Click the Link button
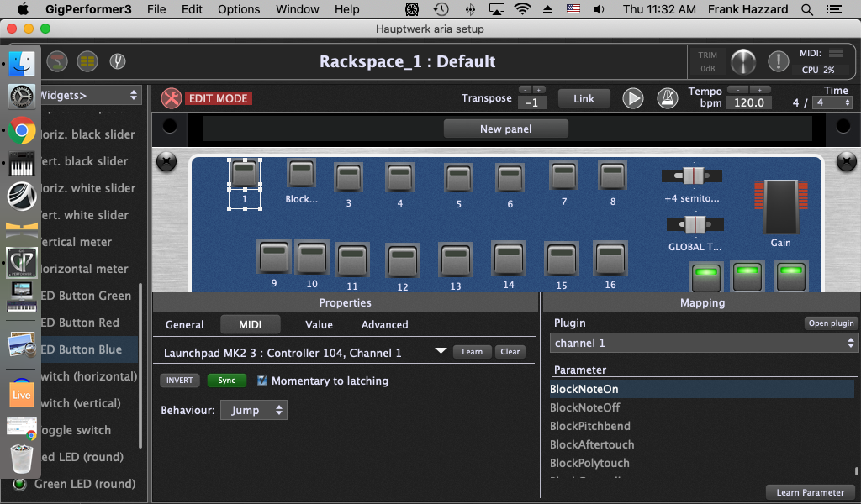Image resolution: width=861 pixels, height=504 pixels. [584, 99]
